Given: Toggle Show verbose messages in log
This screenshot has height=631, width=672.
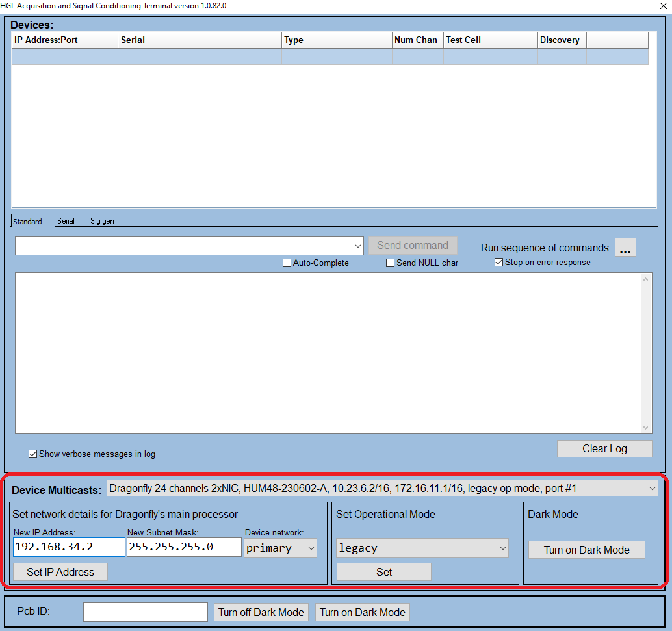Looking at the screenshot, I should tap(32, 454).
